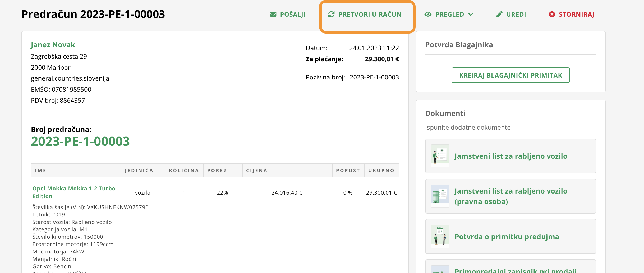
Task: Click the discount cell 0 %
Action: click(x=348, y=193)
